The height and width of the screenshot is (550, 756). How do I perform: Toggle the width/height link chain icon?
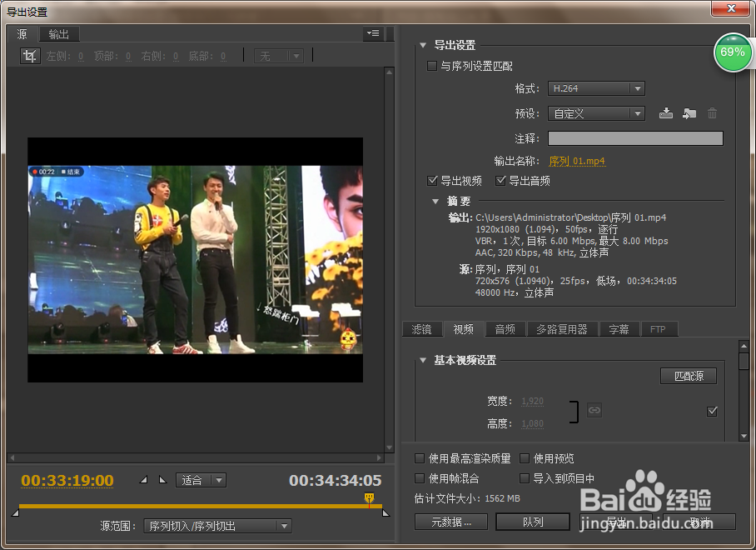click(594, 410)
